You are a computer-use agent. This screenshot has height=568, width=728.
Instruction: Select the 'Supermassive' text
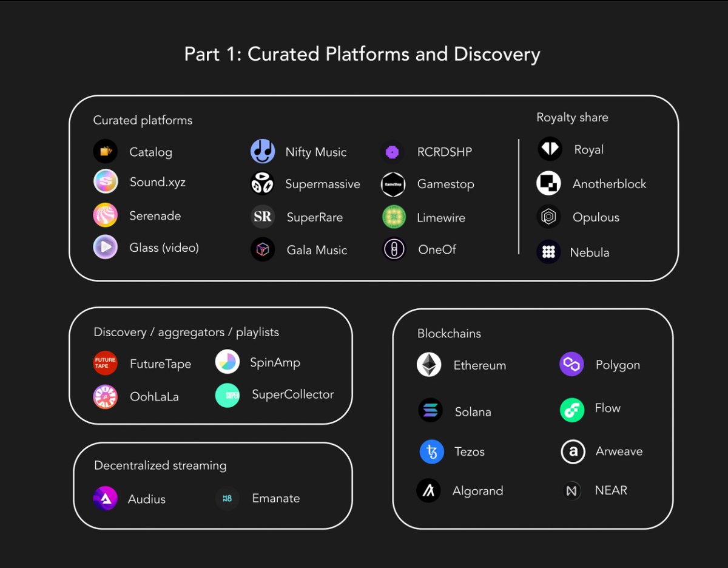pos(323,184)
